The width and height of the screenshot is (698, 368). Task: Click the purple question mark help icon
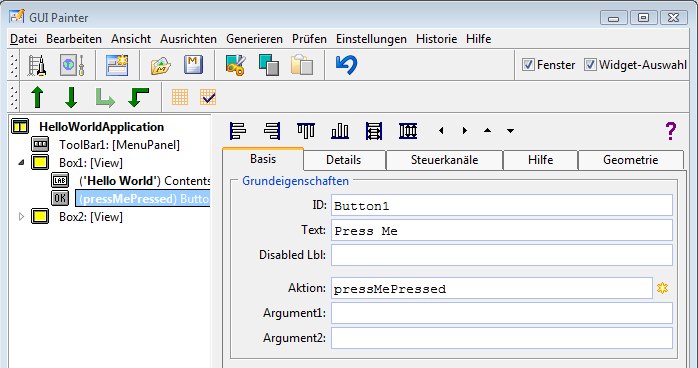coord(670,131)
